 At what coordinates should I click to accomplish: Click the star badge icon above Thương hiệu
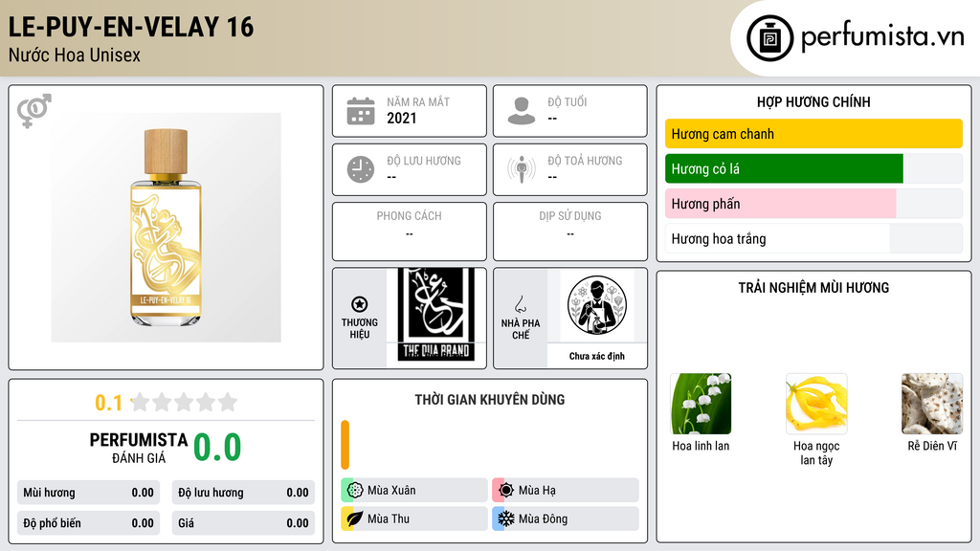tap(360, 304)
